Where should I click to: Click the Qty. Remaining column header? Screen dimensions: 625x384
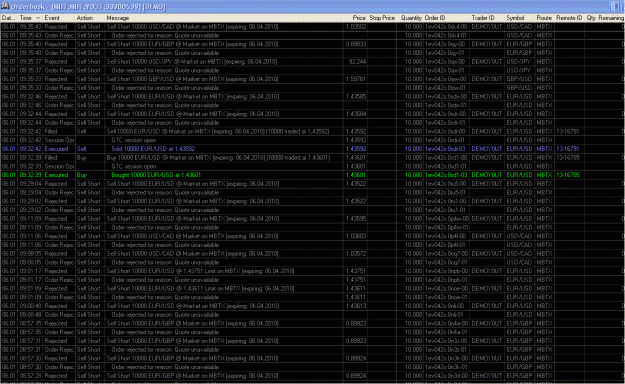pyautogui.click(x=605, y=18)
